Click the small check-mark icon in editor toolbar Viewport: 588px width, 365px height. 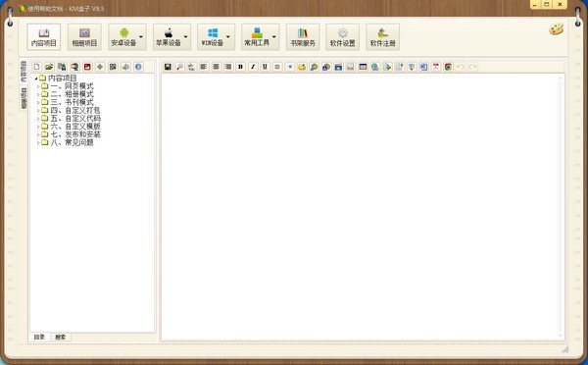289,67
